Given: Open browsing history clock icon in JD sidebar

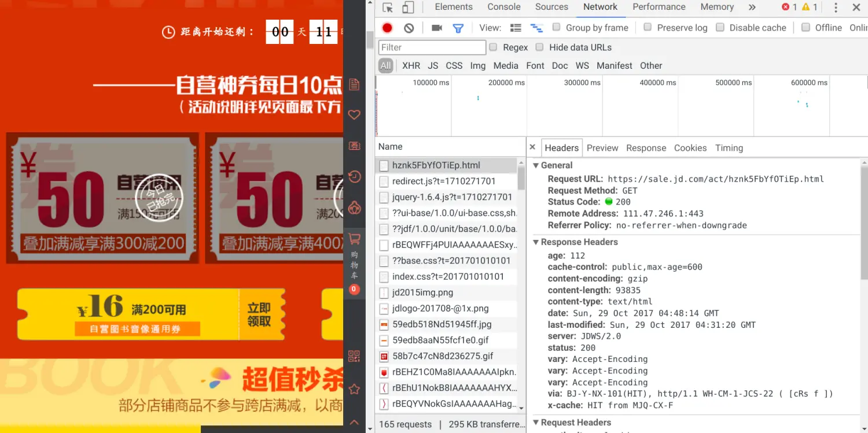Looking at the screenshot, I should 354,176.
